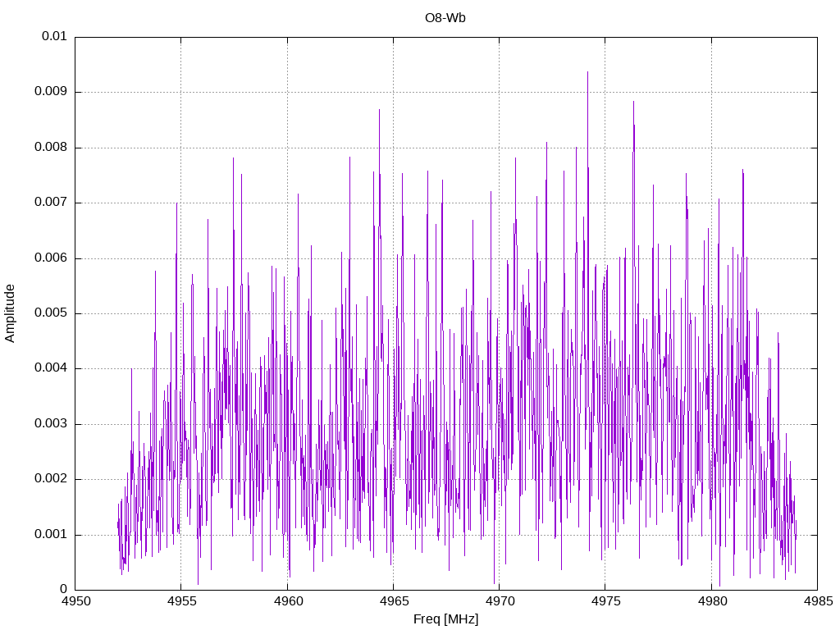
Task: Click the 4960 x-axis tick label
Action: 287,601
